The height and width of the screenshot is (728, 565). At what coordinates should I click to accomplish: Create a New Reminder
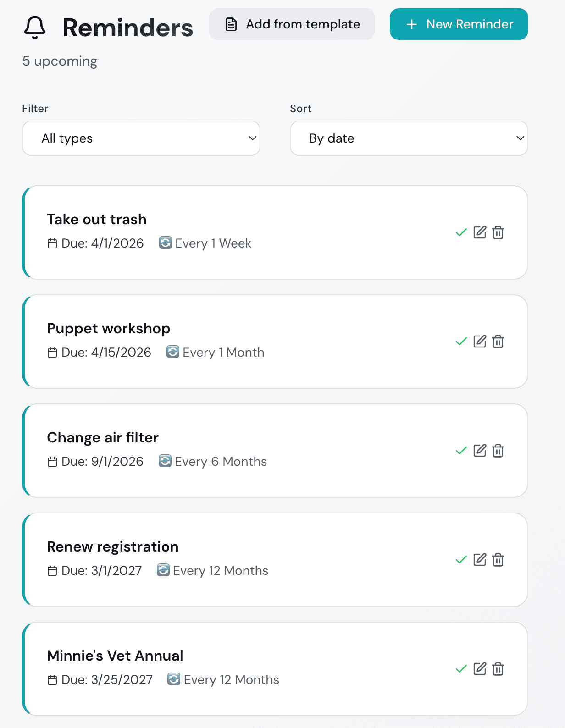459,24
